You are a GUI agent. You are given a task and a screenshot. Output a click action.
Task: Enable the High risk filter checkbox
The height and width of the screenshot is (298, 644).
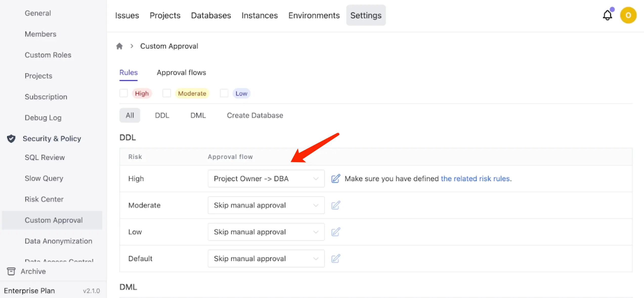click(x=124, y=93)
